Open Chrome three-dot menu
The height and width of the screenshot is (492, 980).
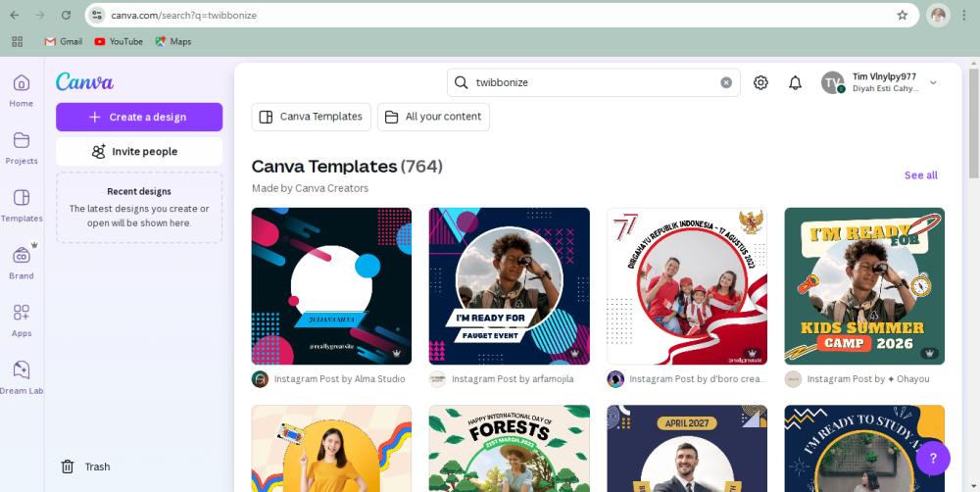coord(964,15)
